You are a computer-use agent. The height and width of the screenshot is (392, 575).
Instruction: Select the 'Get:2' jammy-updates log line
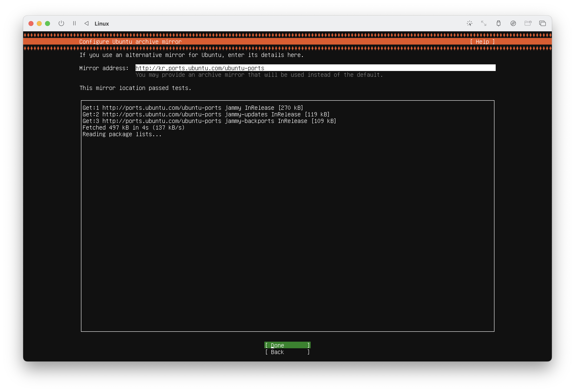pyautogui.click(x=206, y=115)
